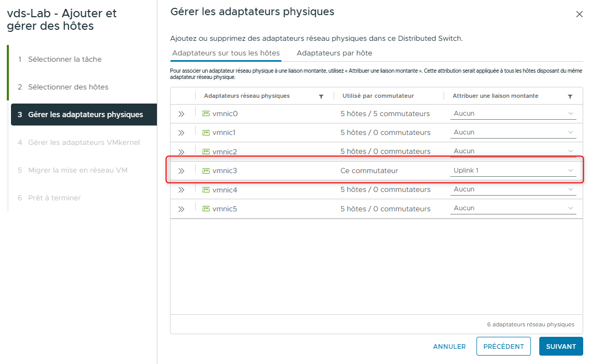Select the Adaptateurs sur tous les hôtes tab

pos(225,53)
